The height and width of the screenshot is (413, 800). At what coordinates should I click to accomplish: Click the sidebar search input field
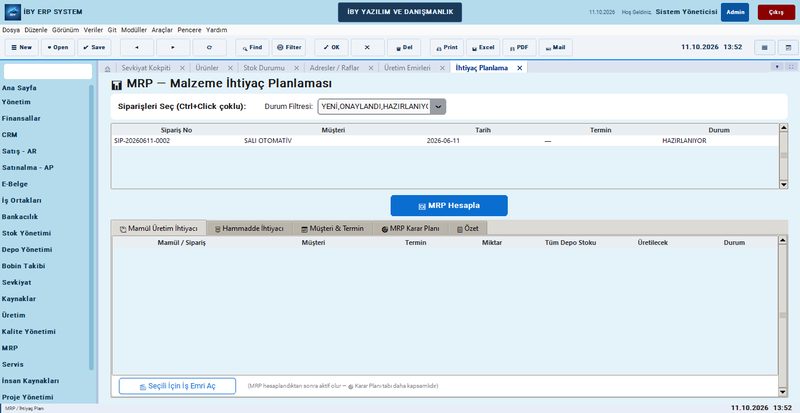48,71
